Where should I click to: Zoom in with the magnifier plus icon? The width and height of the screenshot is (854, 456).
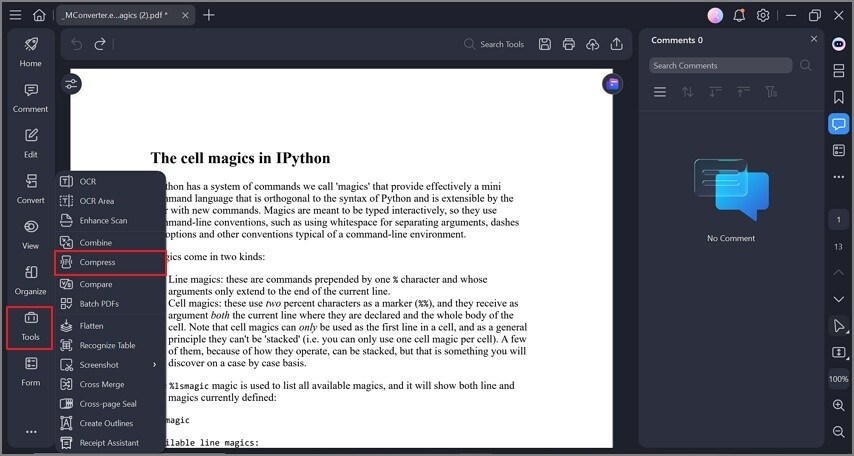(x=839, y=405)
